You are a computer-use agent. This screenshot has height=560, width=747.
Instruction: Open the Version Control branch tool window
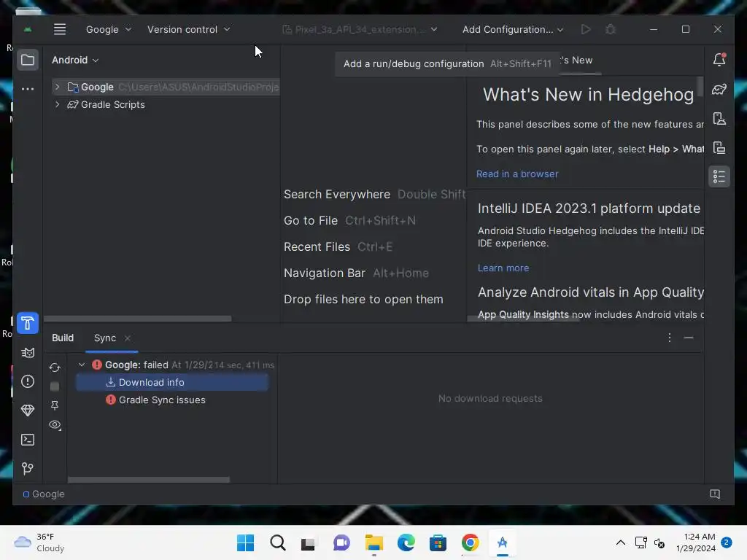(x=28, y=469)
